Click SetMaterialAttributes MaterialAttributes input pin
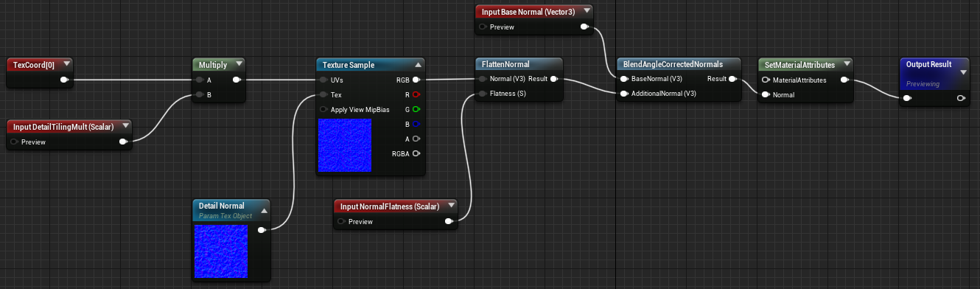 click(766, 80)
